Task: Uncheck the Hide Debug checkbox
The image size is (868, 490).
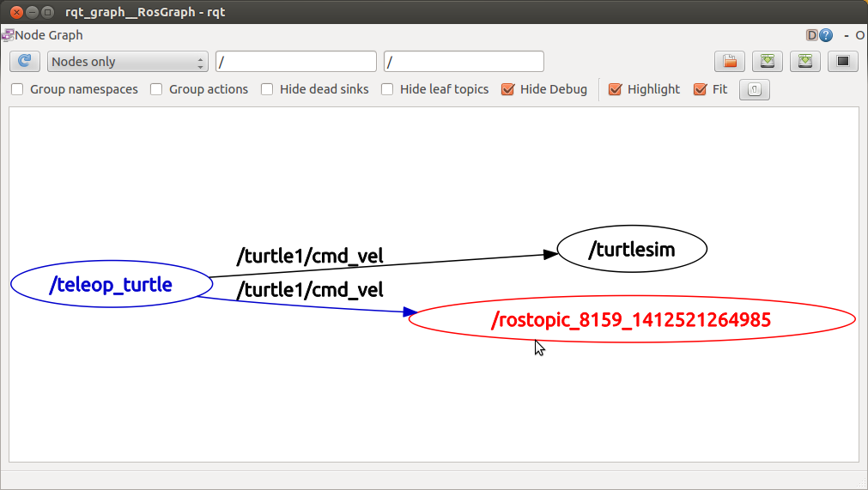Action: 507,89
